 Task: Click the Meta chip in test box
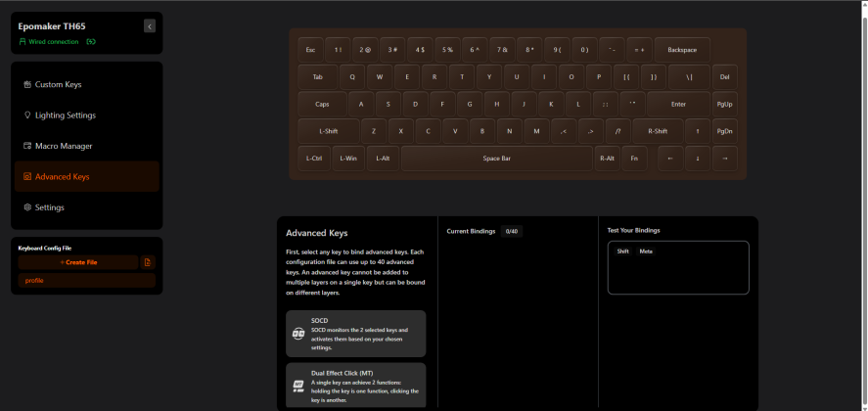point(646,251)
